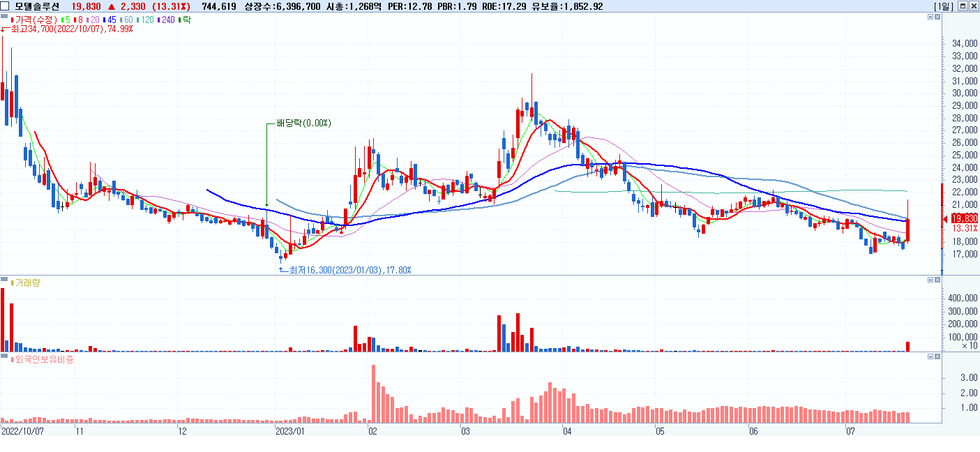The height and width of the screenshot is (452, 980).
Task: Click the ROE:17.29 value in header
Action: click(x=505, y=6)
